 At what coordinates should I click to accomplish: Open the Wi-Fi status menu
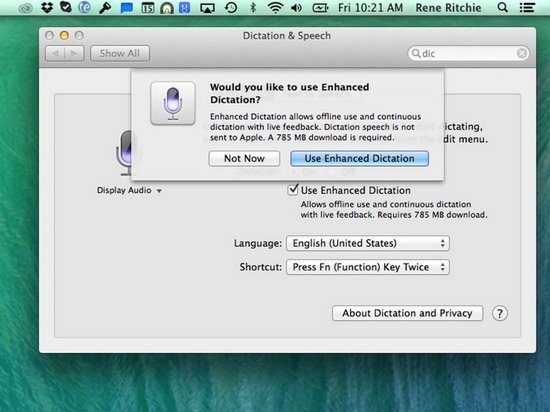[275, 8]
